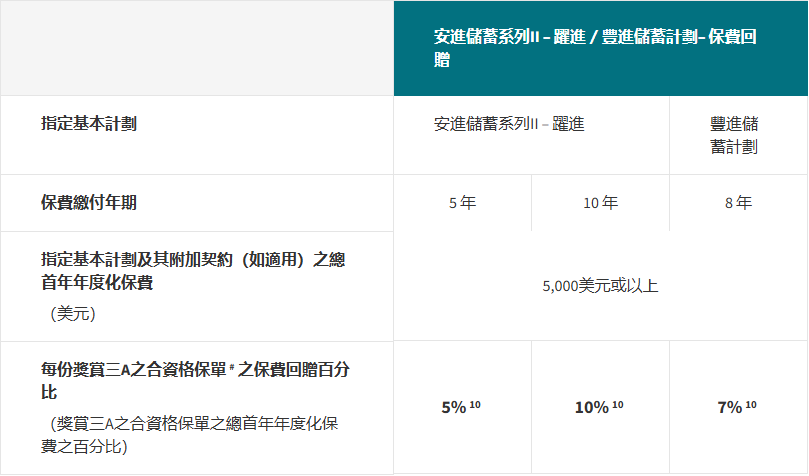Click the '5%' rebate percentage value
Viewport: 809px width, 476px height.
[x=454, y=407]
